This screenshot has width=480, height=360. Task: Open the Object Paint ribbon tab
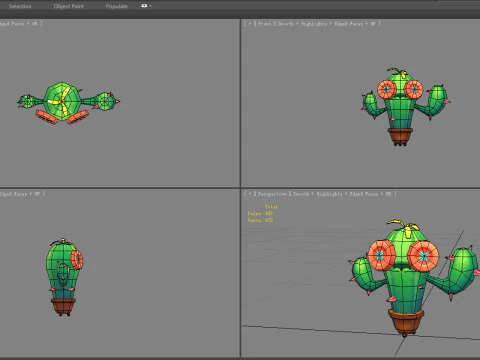point(69,6)
